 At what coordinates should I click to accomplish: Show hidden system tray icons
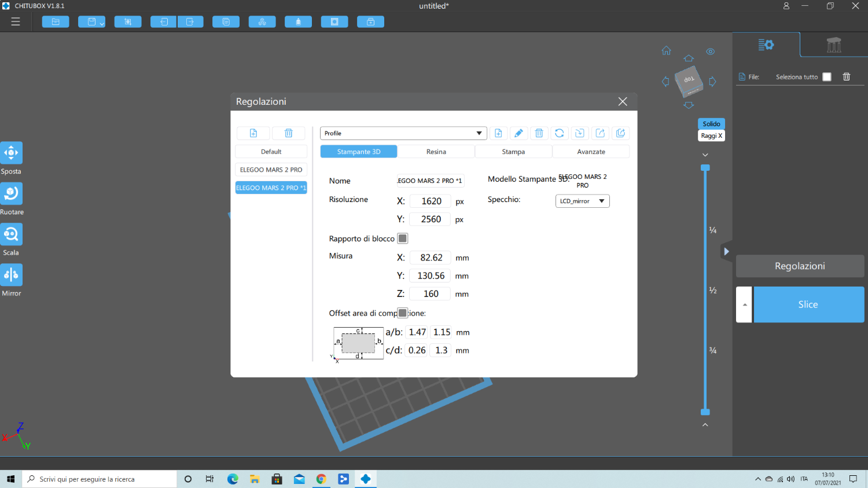click(x=758, y=479)
